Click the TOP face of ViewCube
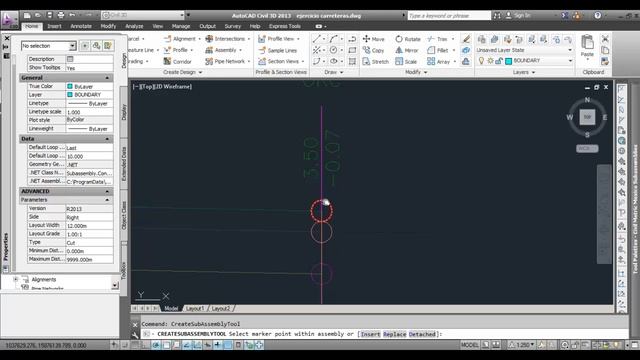This screenshot has width=640, height=360. click(587, 117)
